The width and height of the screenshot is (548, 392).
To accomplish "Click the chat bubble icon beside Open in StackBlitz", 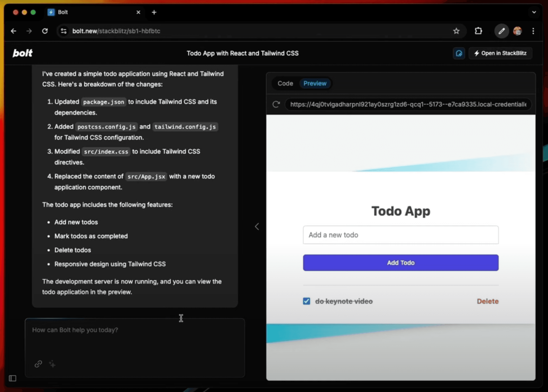I will click(458, 53).
